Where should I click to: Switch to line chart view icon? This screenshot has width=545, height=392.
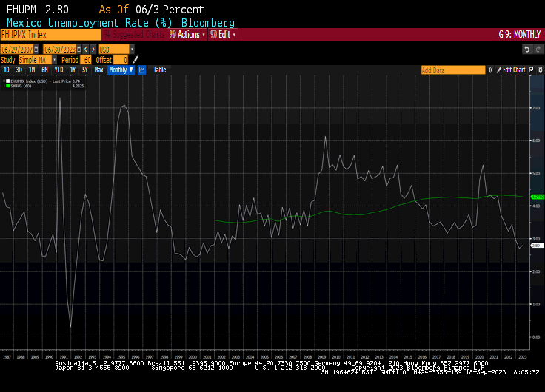pos(141,70)
